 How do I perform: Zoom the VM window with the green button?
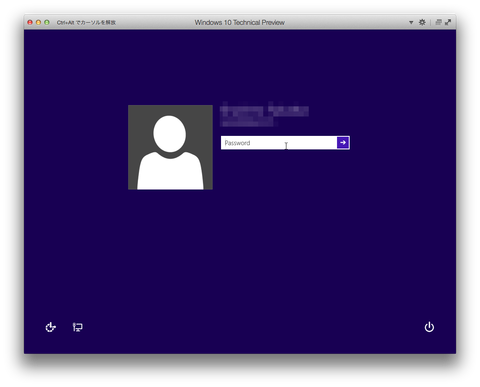click(47, 22)
